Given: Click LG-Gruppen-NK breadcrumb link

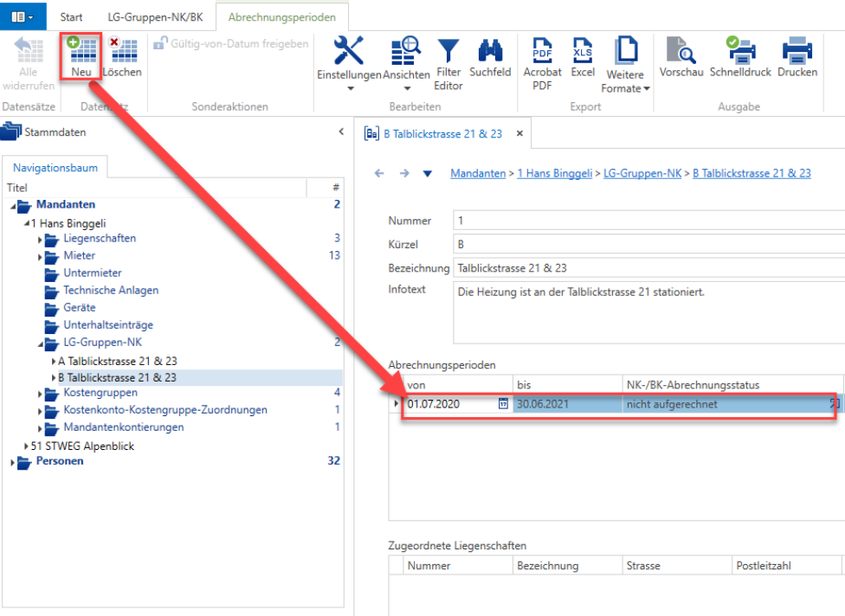Looking at the screenshot, I should pyautogui.click(x=642, y=173).
